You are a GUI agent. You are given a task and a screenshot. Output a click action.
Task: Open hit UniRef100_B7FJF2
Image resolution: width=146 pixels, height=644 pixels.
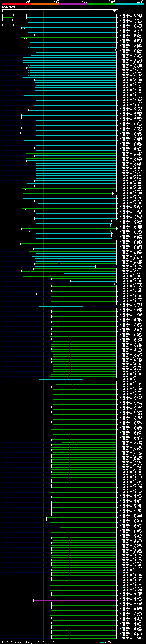pos(131,15)
